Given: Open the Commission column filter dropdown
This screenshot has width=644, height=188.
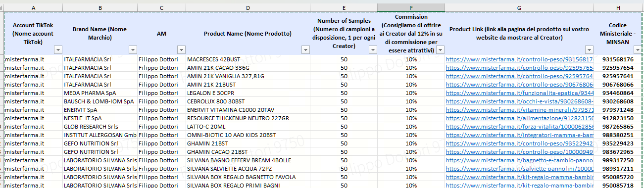Looking at the screenshot, I should [440, 49].
